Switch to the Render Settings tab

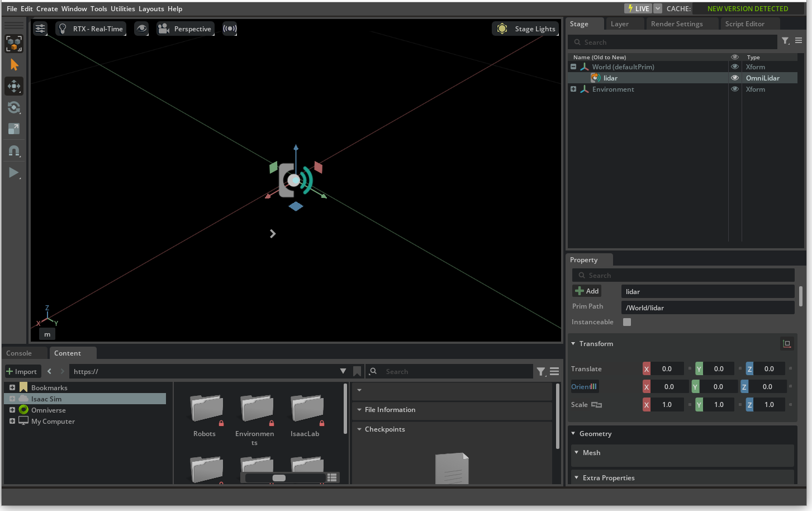pyautogui.click(x=677, y=24)
